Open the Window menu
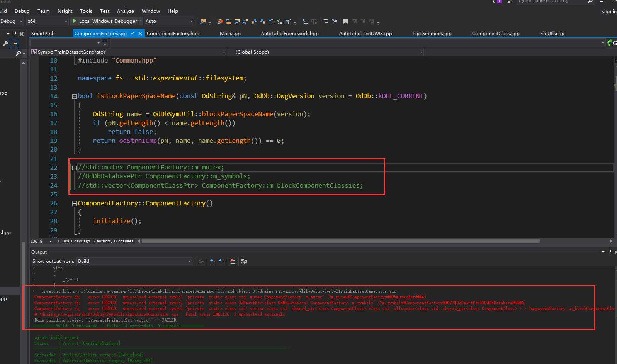The width and height of the screenshot is (617, 364). 151,11
